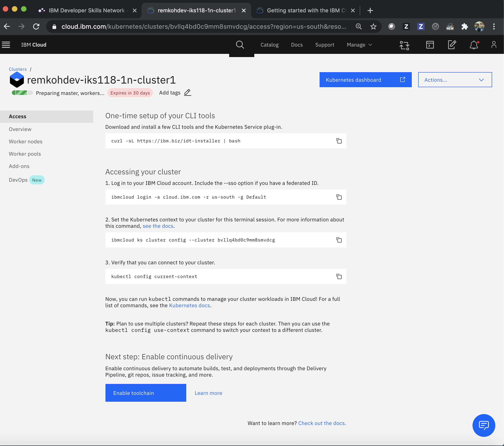
Task: Copy the ibmcloud login command
Action: (339, 197)
